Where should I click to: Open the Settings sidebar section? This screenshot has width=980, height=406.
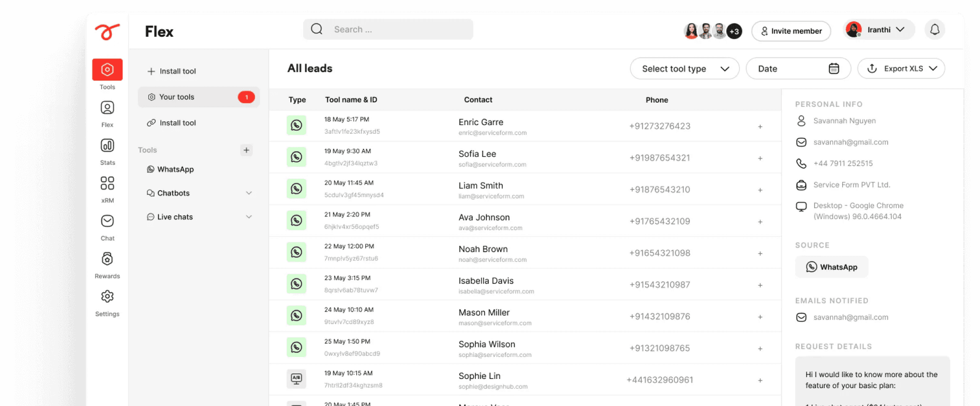(107, 302)
